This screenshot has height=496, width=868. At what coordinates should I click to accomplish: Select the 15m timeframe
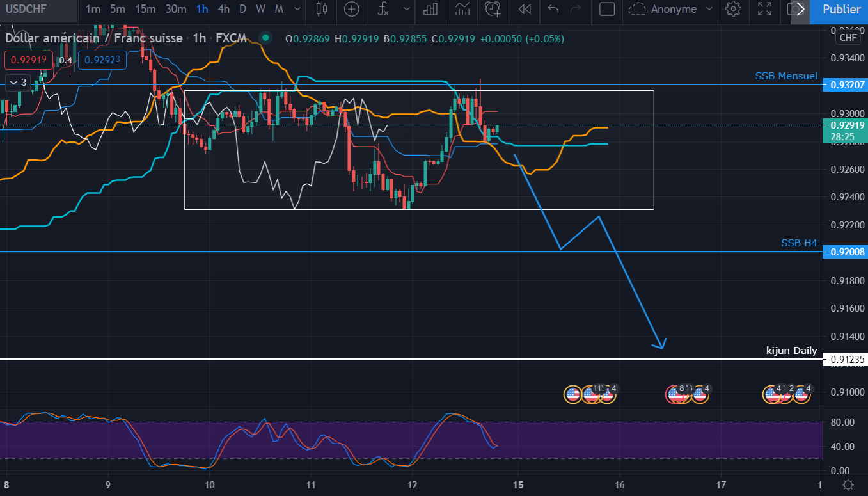(145, 10)
